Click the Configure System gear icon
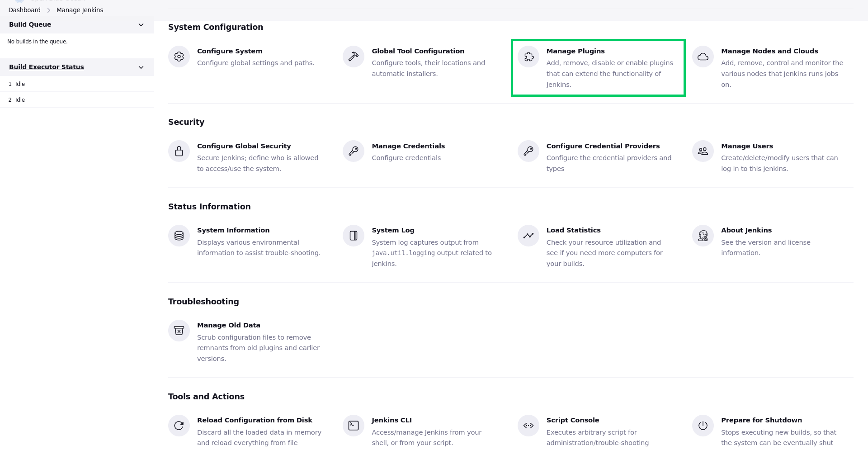The width and height of the screenshot is (868, 450). (179, 57)
